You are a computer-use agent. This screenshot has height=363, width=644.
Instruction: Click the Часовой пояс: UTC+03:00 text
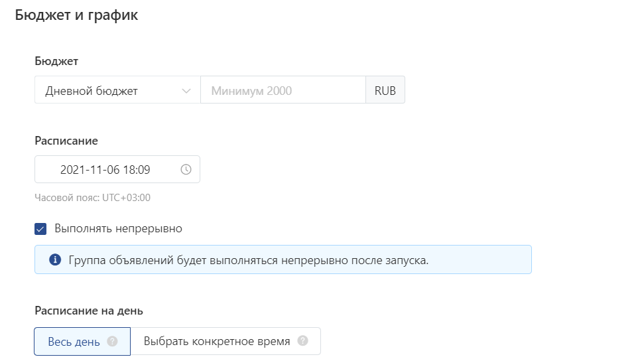click(x=92, y=198)
